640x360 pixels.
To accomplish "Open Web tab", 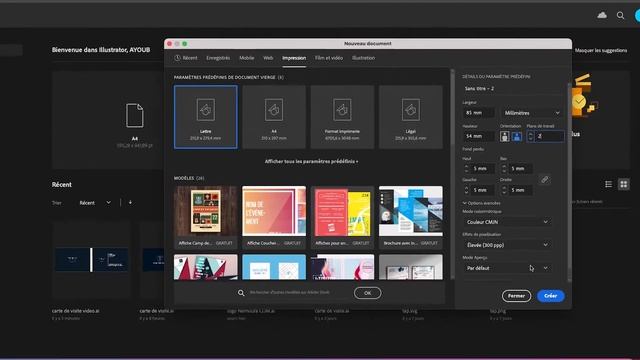I will pyautogui.click(x=268, y=58).
